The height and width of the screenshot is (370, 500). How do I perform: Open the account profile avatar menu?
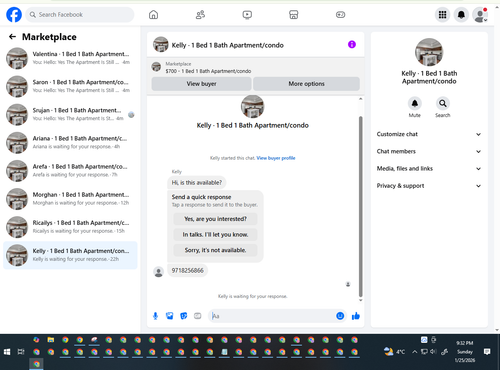pyautogui.click(x=480, y=15)
